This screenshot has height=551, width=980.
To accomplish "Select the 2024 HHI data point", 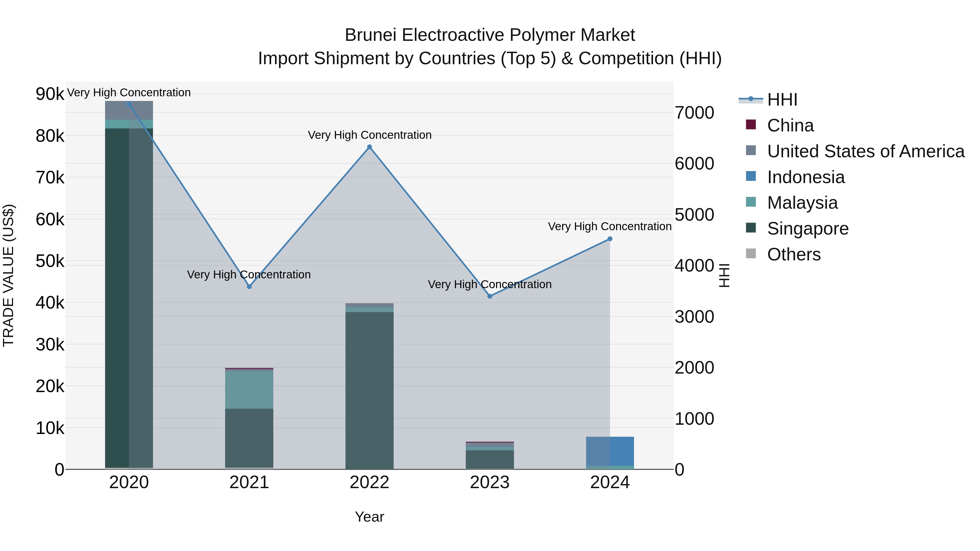I will pyautogui.click(x=610, y=239).
